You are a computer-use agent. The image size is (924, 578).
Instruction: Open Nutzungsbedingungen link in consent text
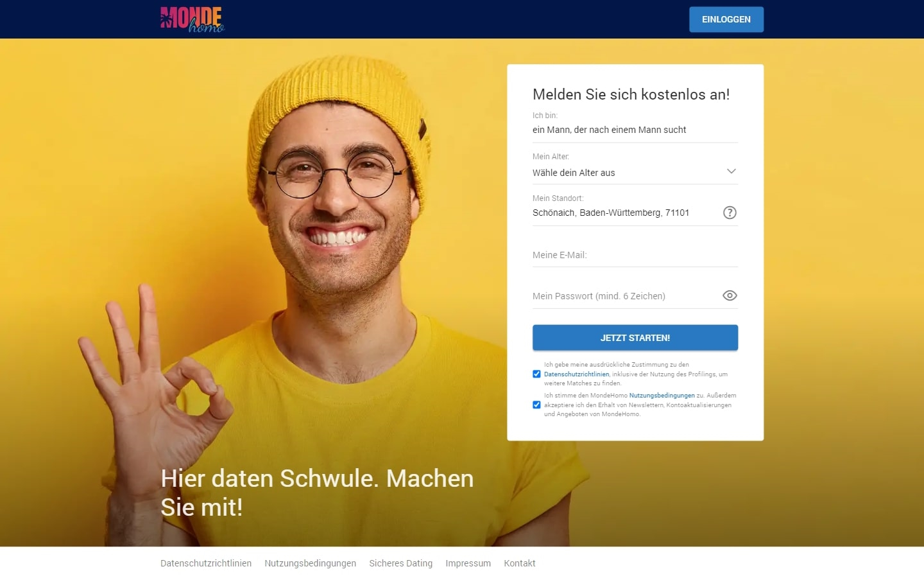(x=662, y=396)
